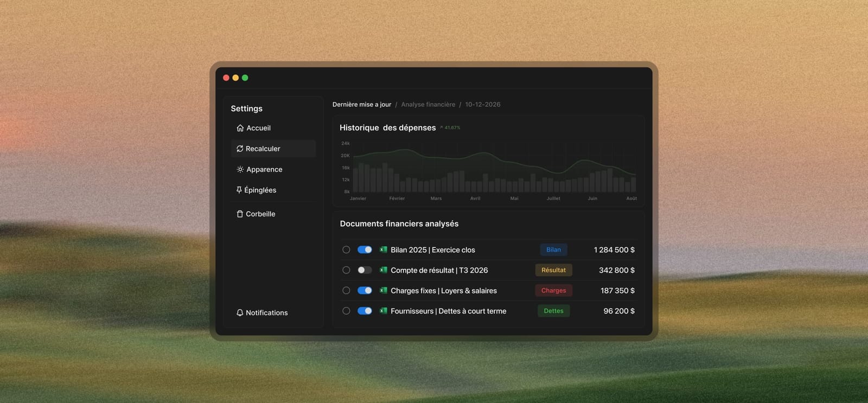Disable the toggle for Bilan 2025
The height and width of the screenshot is (403, 868).
(x=365, y=250)
